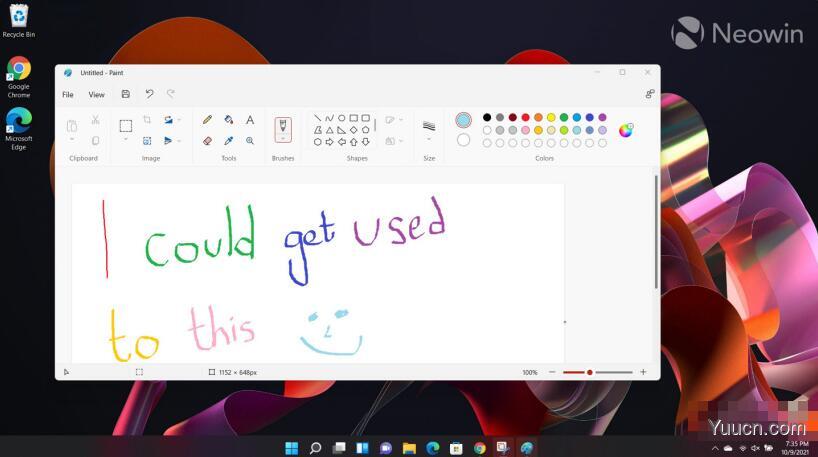Select Color 2 white swatch
The image size is (818, 457).
[x=463, y=140]
